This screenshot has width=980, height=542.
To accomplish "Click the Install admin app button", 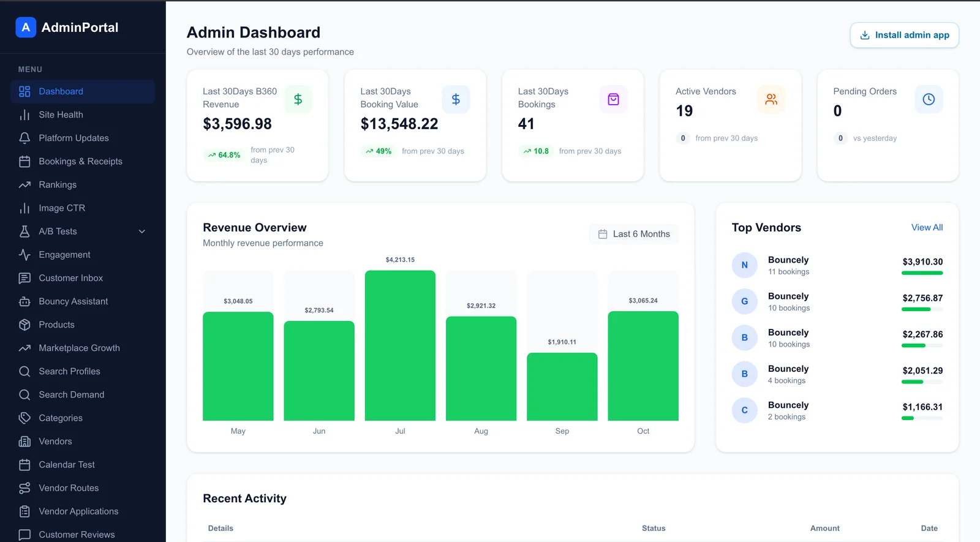I will [904, 35].
